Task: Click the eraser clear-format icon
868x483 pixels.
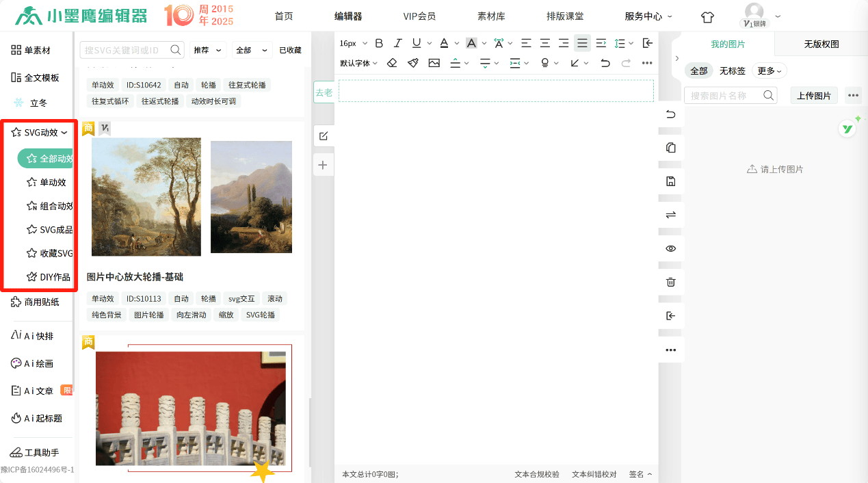Action: pyautogui.click(x=392, y=63)
